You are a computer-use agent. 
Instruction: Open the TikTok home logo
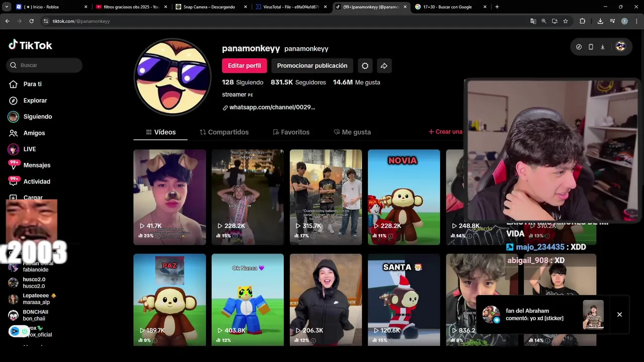click(30, 45)
